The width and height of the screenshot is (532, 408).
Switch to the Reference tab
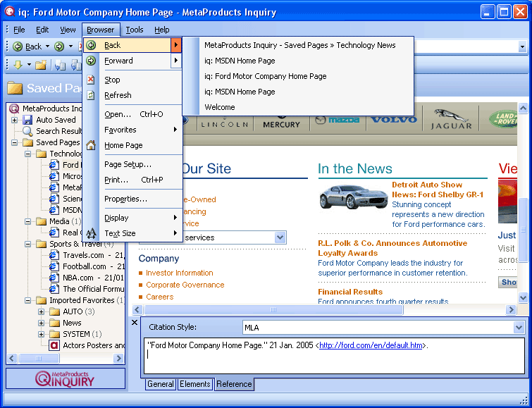[234, 384]
